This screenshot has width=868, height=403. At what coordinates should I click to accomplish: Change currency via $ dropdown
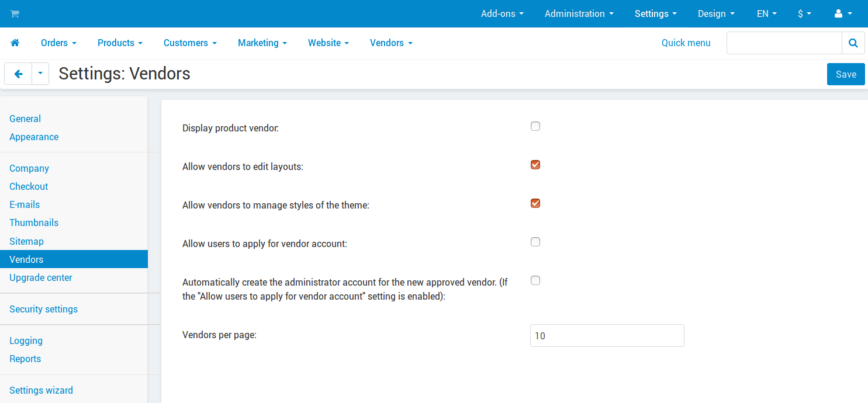pyautogui.click(x=805, y=13)
